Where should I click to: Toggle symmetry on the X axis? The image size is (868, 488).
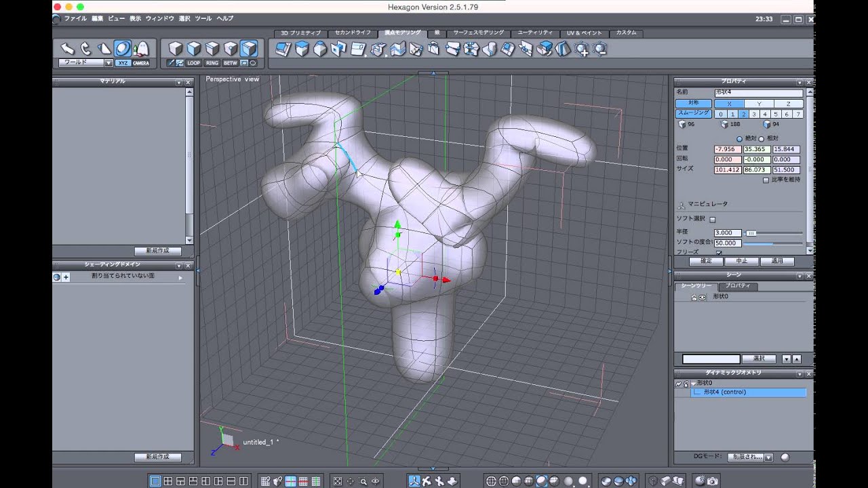click(730, 104)
